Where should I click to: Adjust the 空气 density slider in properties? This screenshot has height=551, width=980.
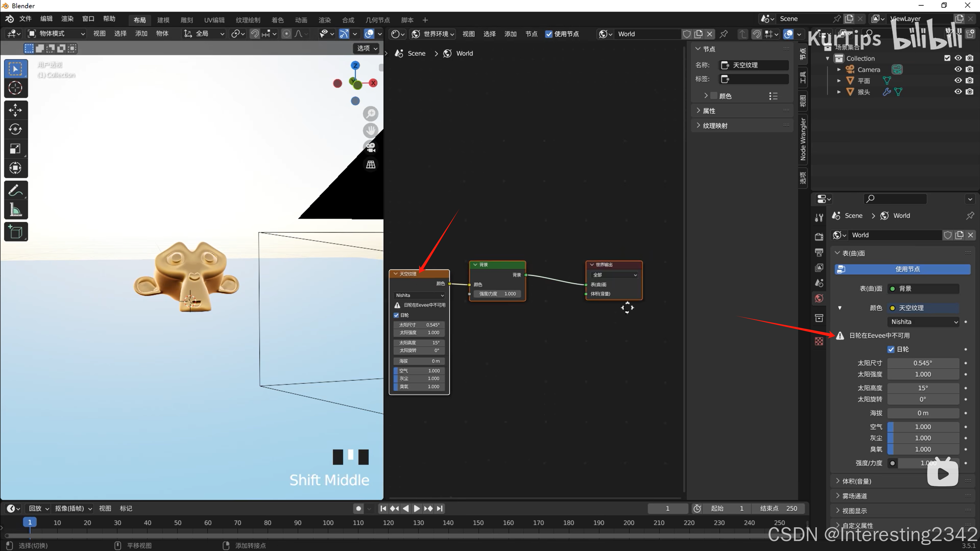point(923,427)
